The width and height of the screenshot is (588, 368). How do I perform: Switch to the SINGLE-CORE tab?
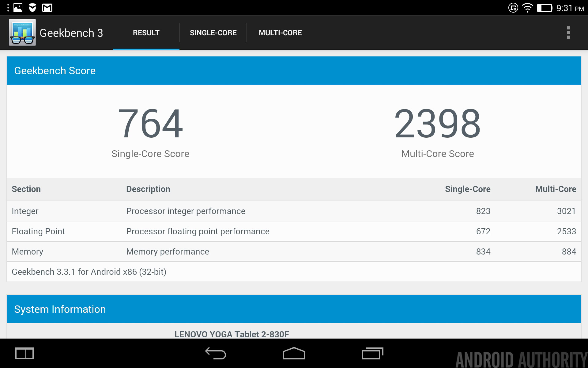click(x=213, y=33)
